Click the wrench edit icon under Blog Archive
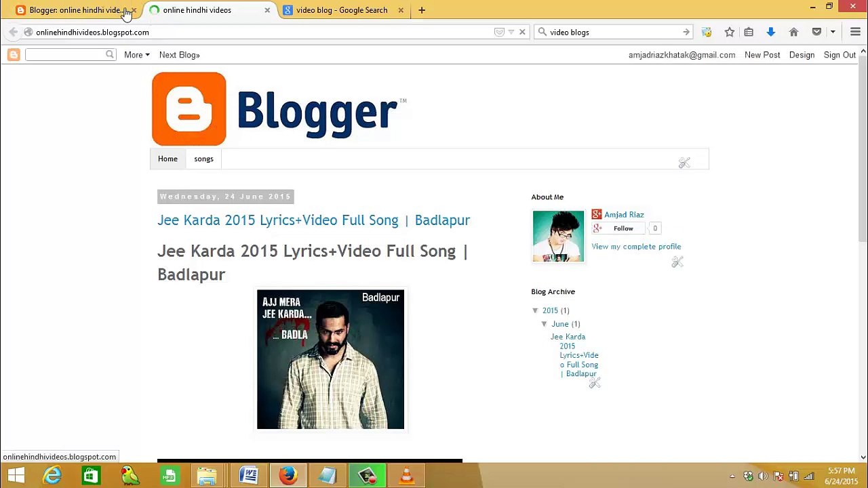Screen dimensions: 868x488 tap(595, 384)
